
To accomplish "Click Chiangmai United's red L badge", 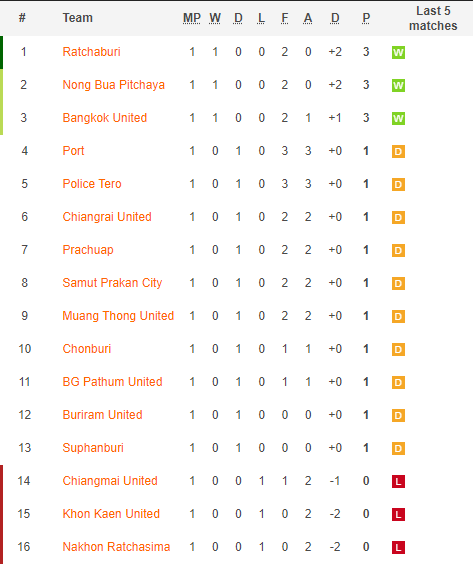I will tap(398, 481).
